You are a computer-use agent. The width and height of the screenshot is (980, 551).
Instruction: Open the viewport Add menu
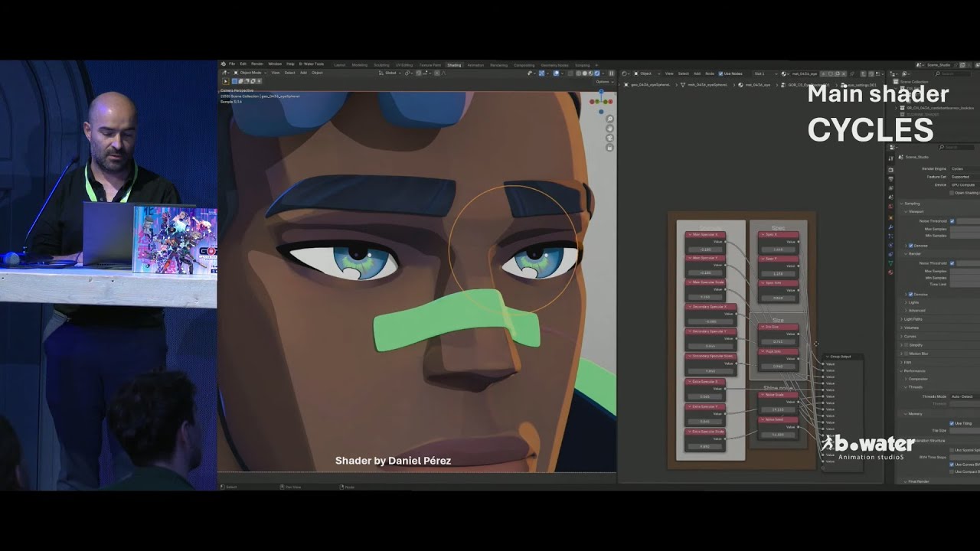pyautogui.click(x=303, y=73)
